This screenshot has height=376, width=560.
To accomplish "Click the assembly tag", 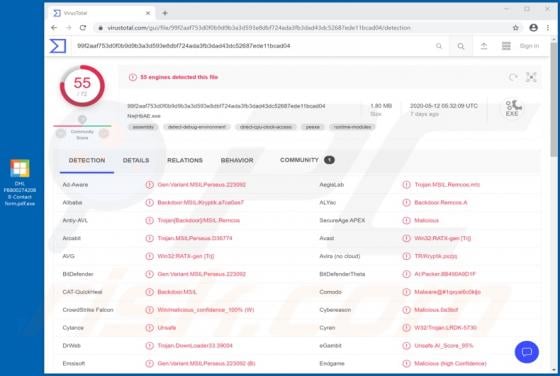I will (143, 127).
